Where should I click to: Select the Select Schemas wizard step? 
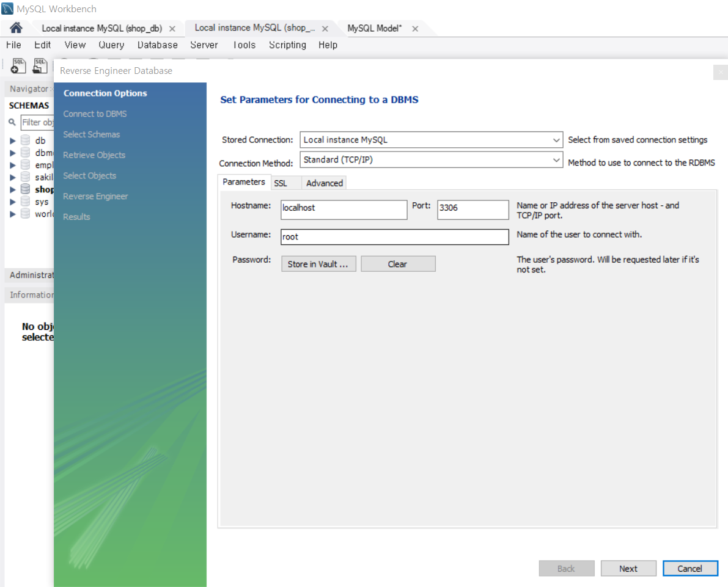tap(92, 134)
